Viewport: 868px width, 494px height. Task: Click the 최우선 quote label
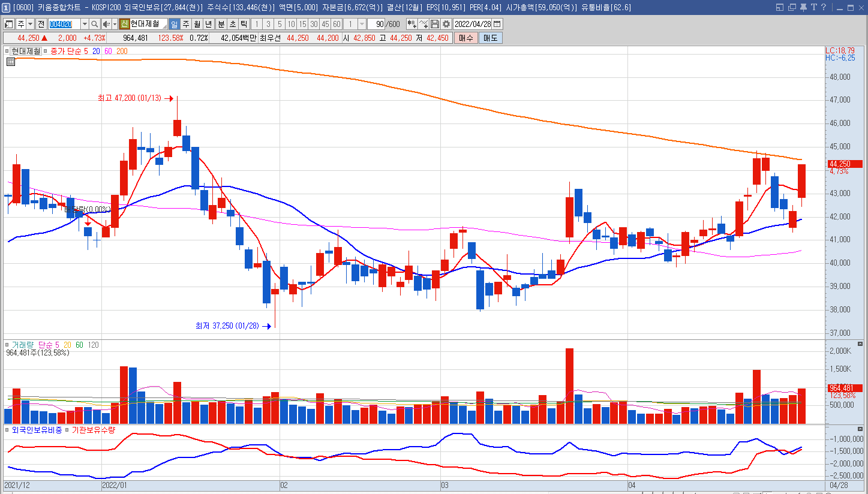(x=271, y=38)
